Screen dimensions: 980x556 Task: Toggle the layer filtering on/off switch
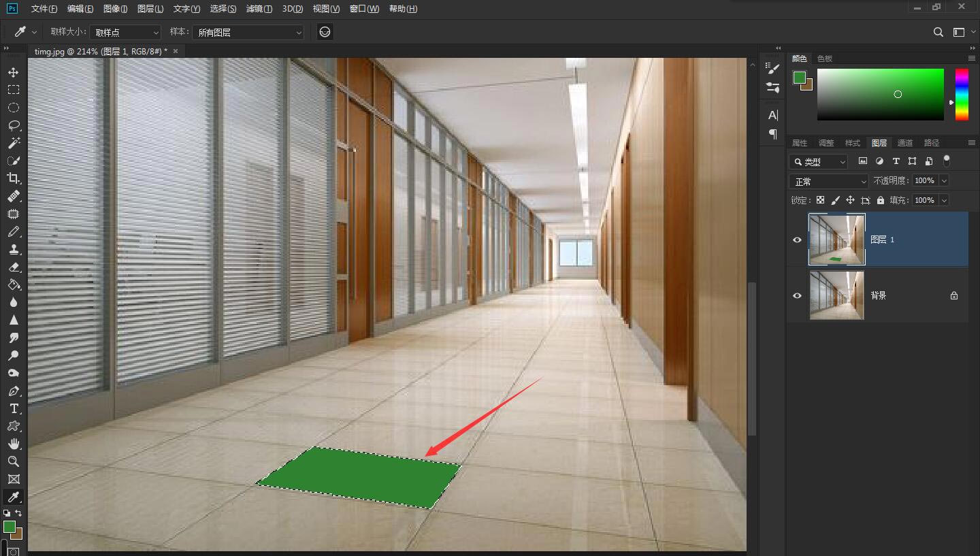click(946, 161)
